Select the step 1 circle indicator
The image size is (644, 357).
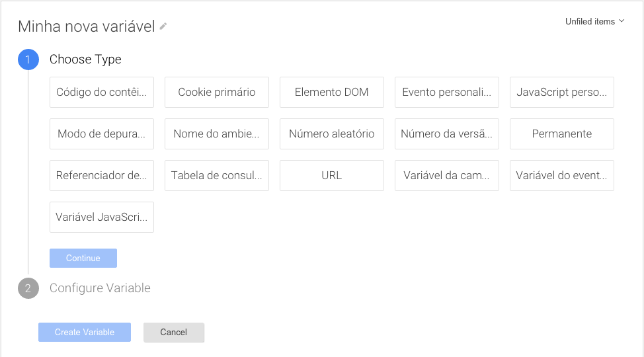(28, 59)
